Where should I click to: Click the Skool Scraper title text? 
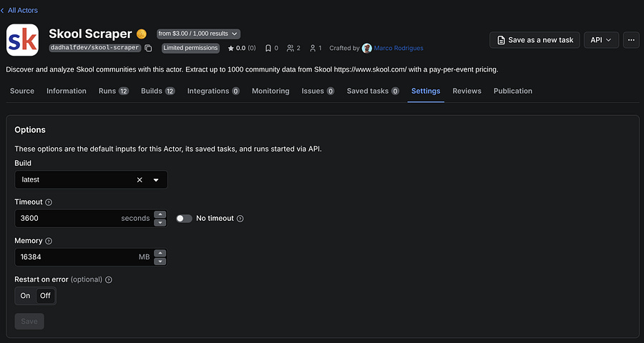point(90,34)
